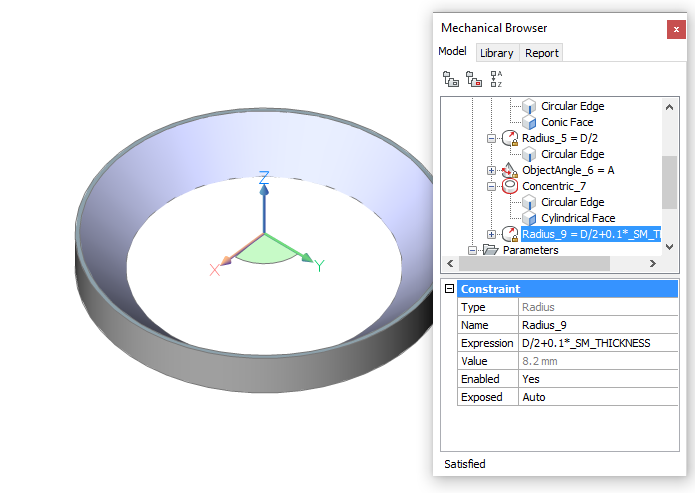Collapse the Concentric_7 tree node
Screen dimensions: 695x493
[491, 186]
